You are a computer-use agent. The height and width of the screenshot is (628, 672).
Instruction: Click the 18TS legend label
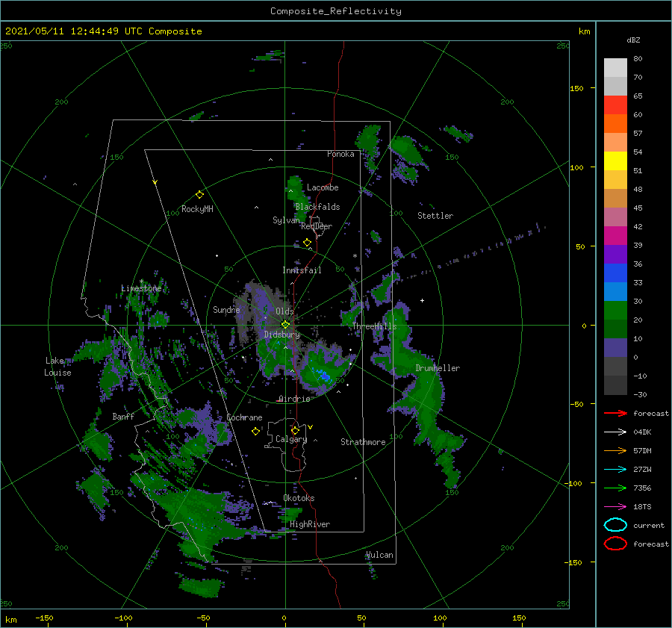click(x=642, y=507)
